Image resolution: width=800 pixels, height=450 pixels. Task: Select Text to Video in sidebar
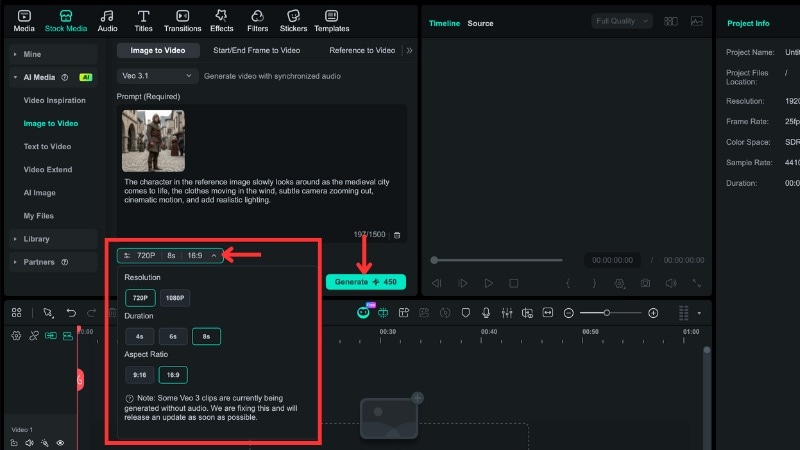coord(47,146)
